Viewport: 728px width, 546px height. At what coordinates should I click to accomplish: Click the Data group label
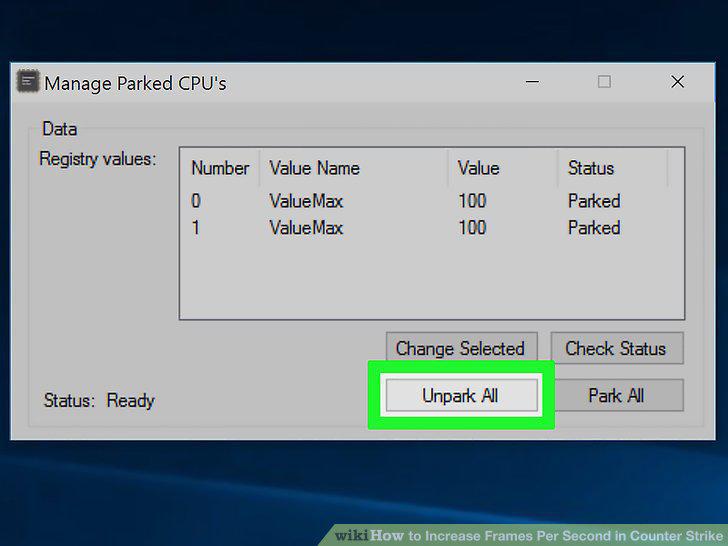pyautogui.click(x=59, y=129)
